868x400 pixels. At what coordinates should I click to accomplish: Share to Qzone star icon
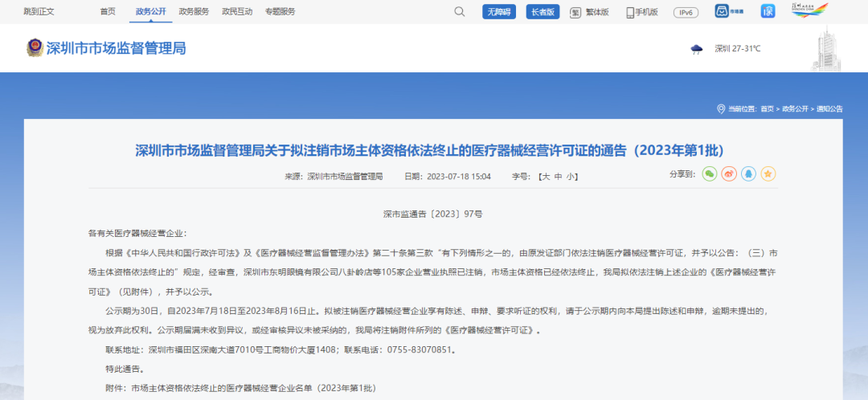tap(768, 173)
